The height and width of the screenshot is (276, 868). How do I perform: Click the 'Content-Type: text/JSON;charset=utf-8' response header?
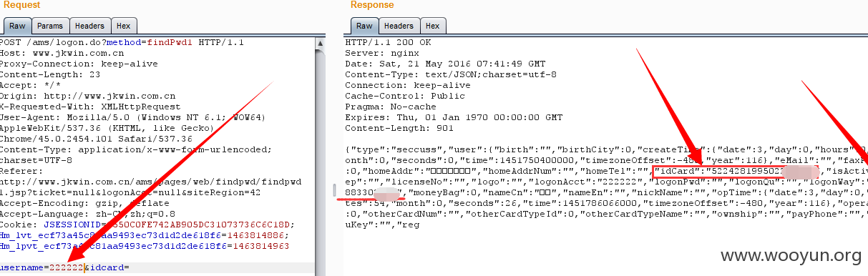click(x=451, y=74)
